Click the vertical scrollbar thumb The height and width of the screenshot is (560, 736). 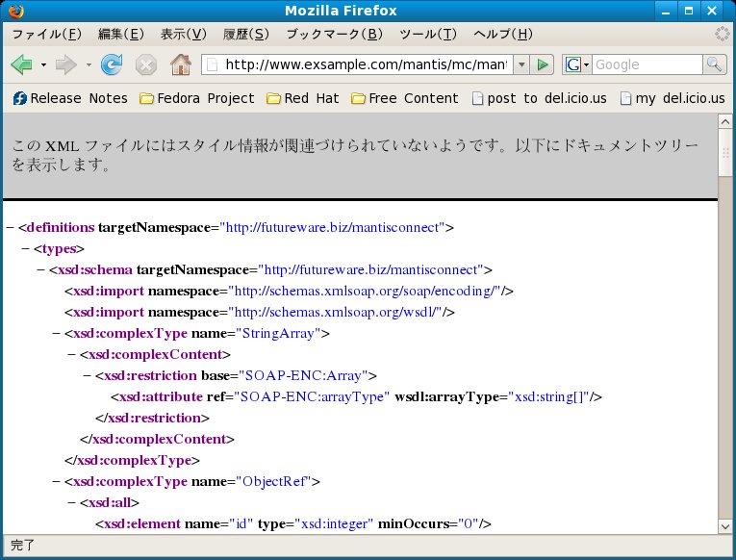click(724, 153)
